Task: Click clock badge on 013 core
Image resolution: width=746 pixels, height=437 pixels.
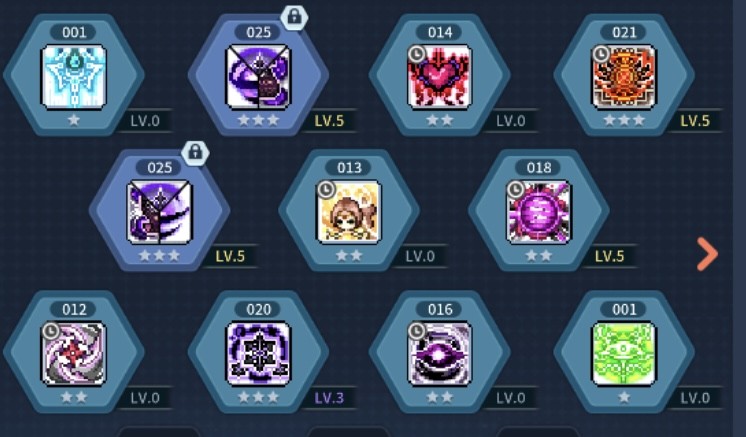Action: (x=325, y=189)
